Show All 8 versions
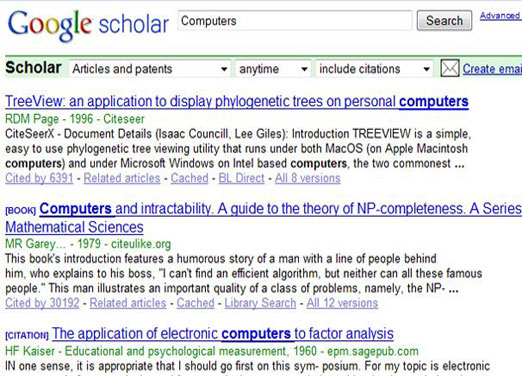The height and width of the screenshot is (378, 522). pyautogui.click(x=308, y=178)
